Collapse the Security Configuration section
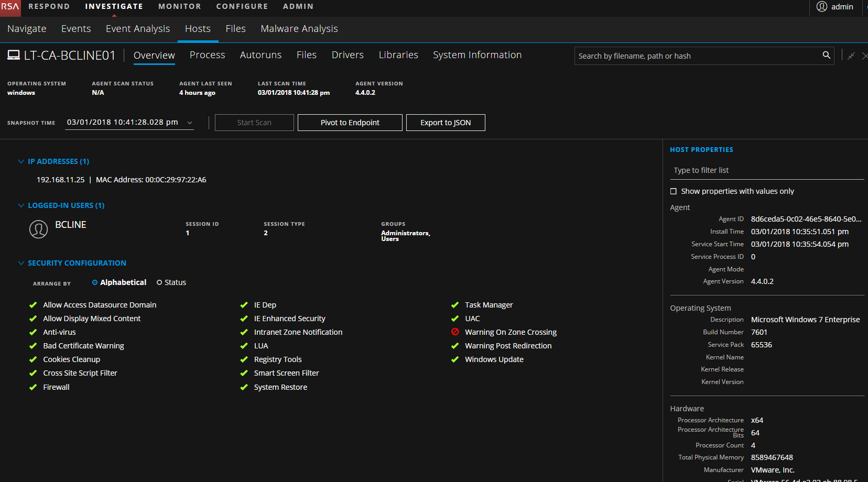This screenshot has width=868, height=482. tap(21, 263)
